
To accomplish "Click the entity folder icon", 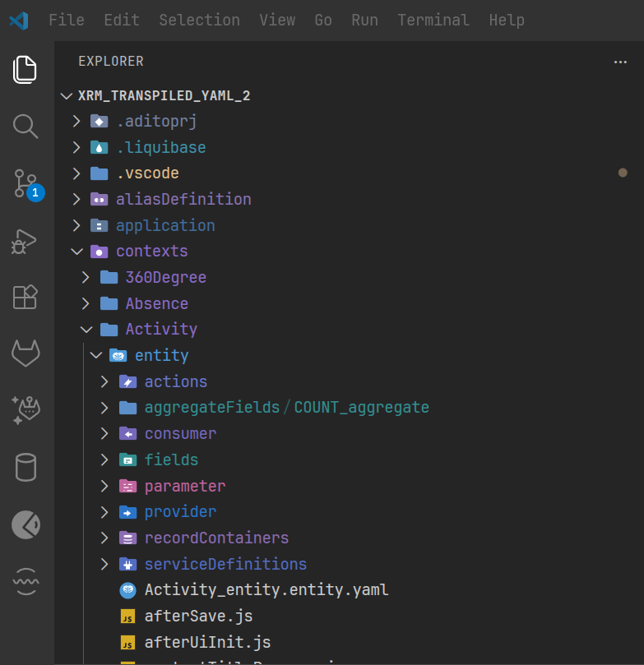I will 118,355.
